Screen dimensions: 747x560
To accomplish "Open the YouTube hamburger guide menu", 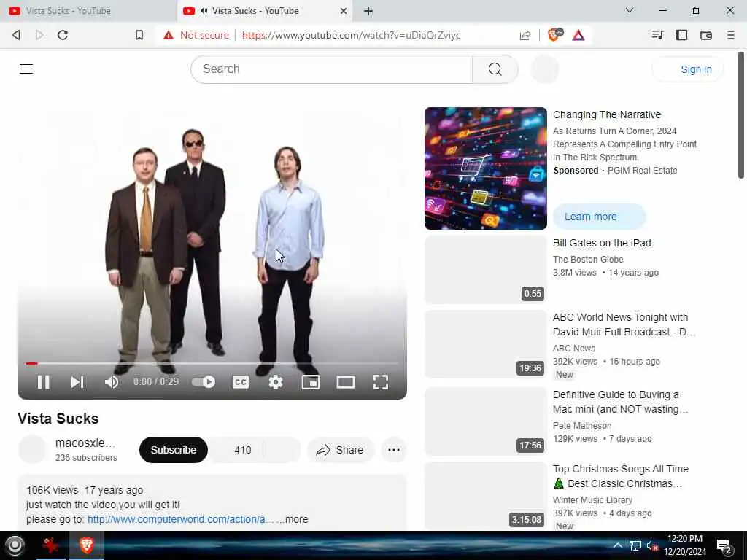I will tap(26, 69).
